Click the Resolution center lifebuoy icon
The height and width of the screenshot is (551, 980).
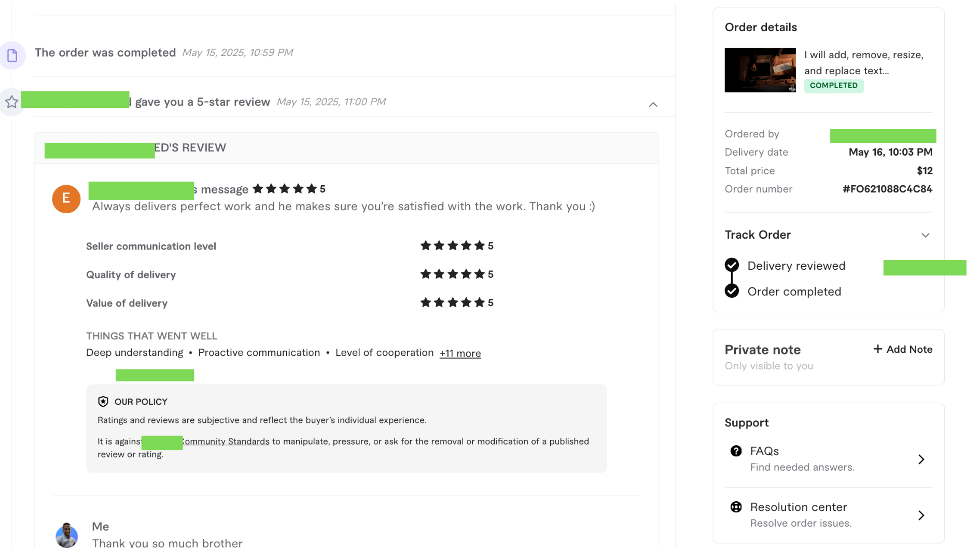736,507
